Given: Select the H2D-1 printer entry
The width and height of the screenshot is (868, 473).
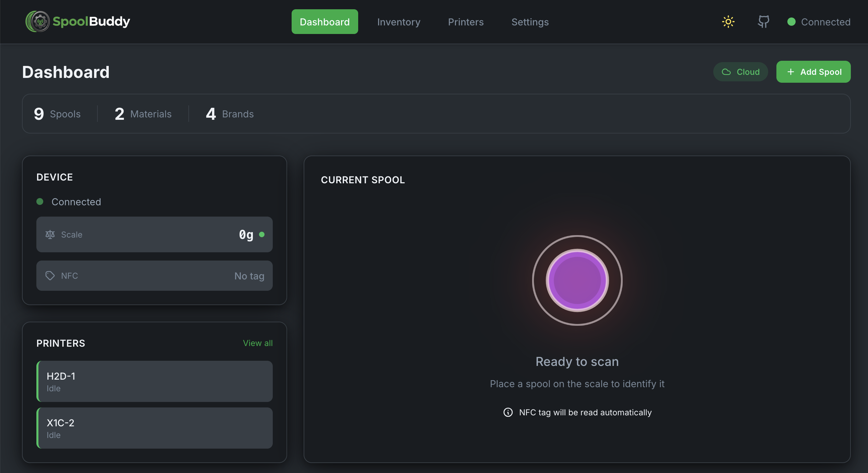Looking at the screenshot, I should coord(154,381).
